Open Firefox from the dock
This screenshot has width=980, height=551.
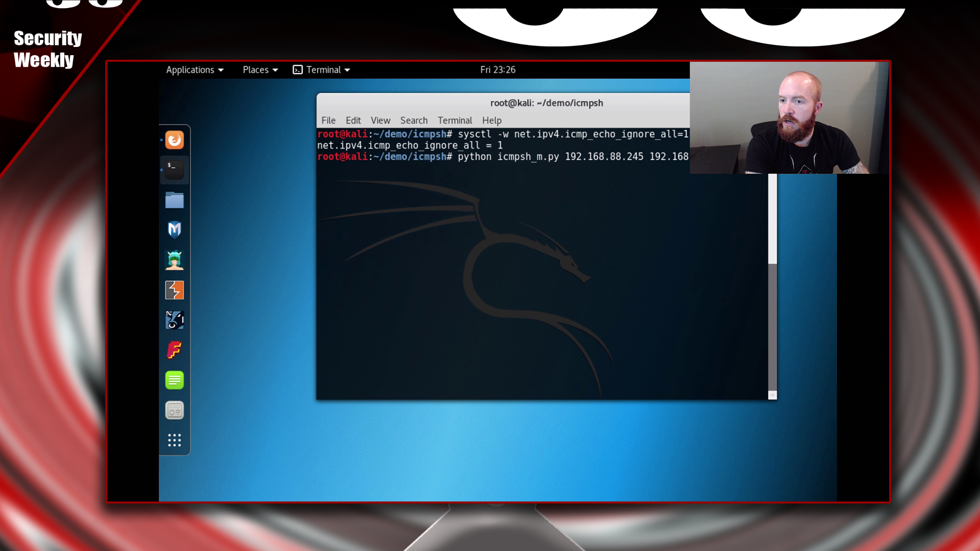(x=174, y=140)
